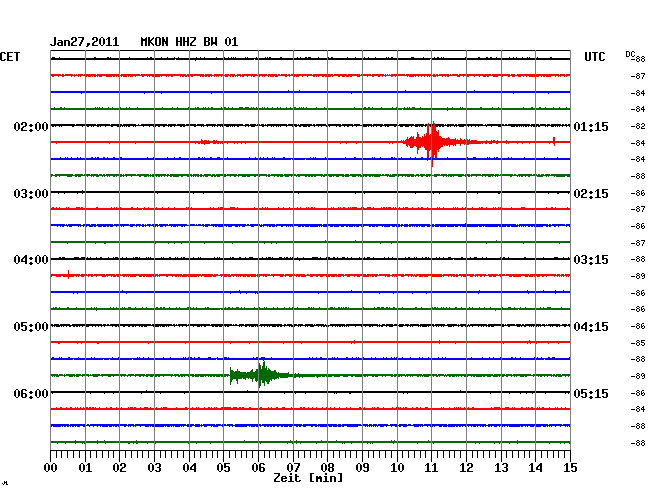Select the station label MKON HHZ BW 01
This screenshot has width=650, height=494.
[x=189, y=42]
